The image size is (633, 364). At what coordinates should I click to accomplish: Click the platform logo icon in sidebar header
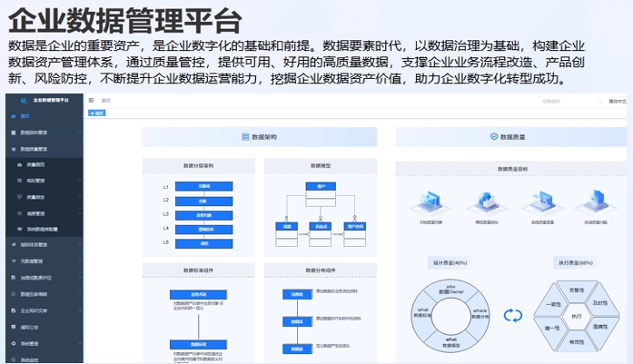(24, 100)
